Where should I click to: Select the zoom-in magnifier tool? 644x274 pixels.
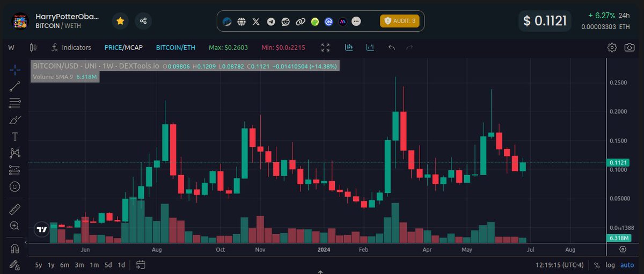pos(15,226)
